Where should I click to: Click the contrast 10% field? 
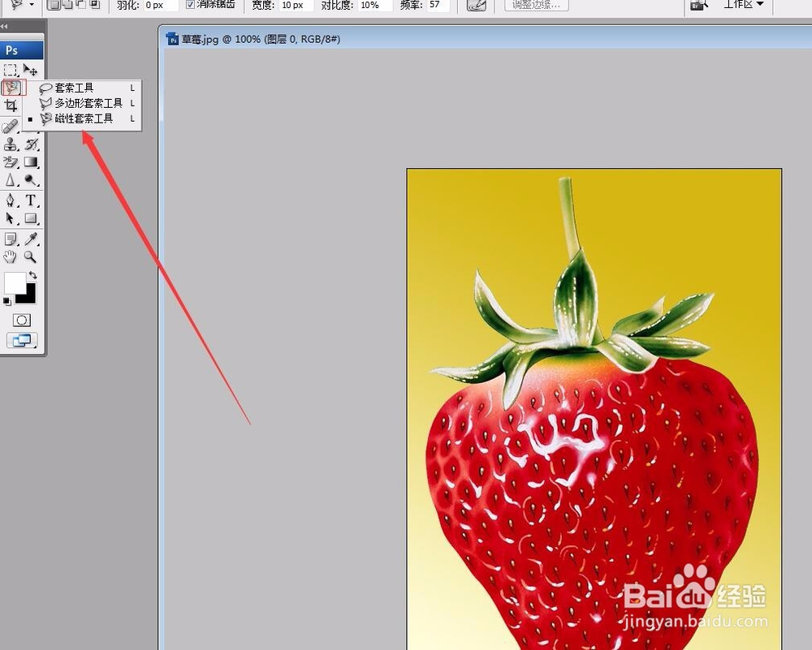(375, 5)
